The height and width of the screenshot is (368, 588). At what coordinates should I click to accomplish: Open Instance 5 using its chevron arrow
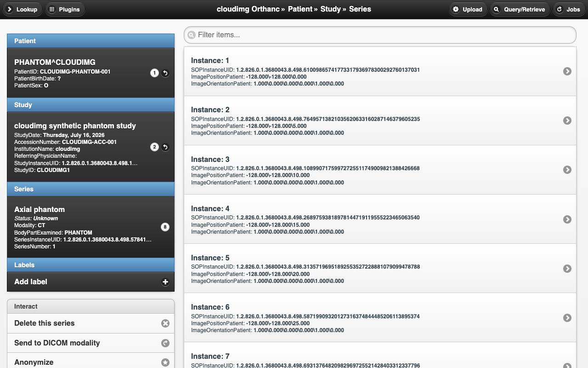point(567,269)
